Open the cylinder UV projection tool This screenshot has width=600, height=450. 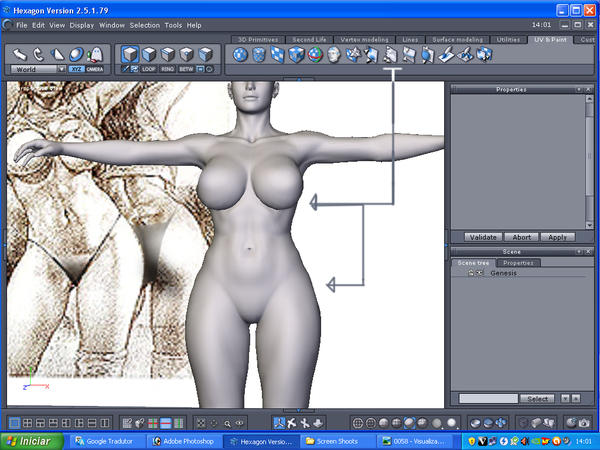(259, 55)
